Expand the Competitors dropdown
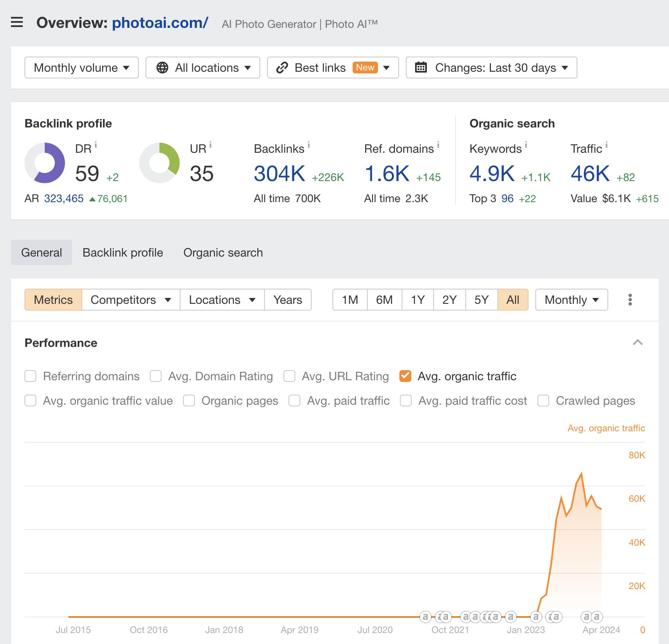The image size is (669, 644). tap(131, 300)
